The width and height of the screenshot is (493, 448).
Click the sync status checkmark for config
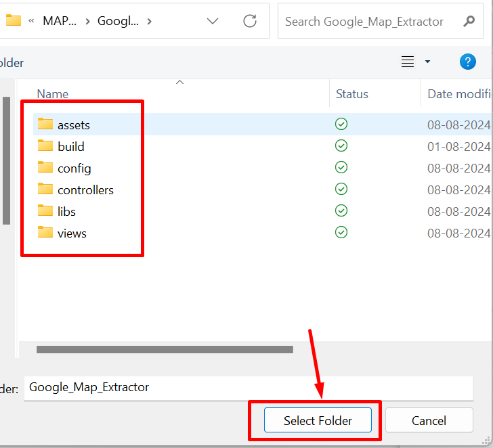click(341, 167)
